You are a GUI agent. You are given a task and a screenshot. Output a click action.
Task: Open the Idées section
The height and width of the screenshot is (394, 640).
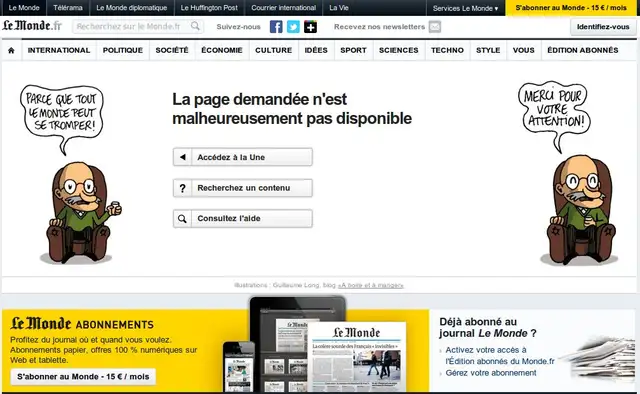click(x=316, y=50)
